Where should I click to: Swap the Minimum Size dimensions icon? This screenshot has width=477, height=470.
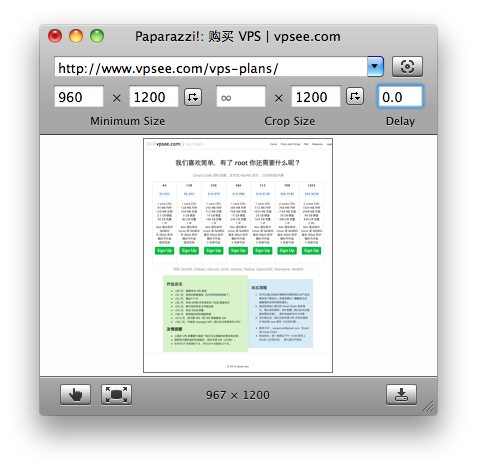[x=193, y=97]
